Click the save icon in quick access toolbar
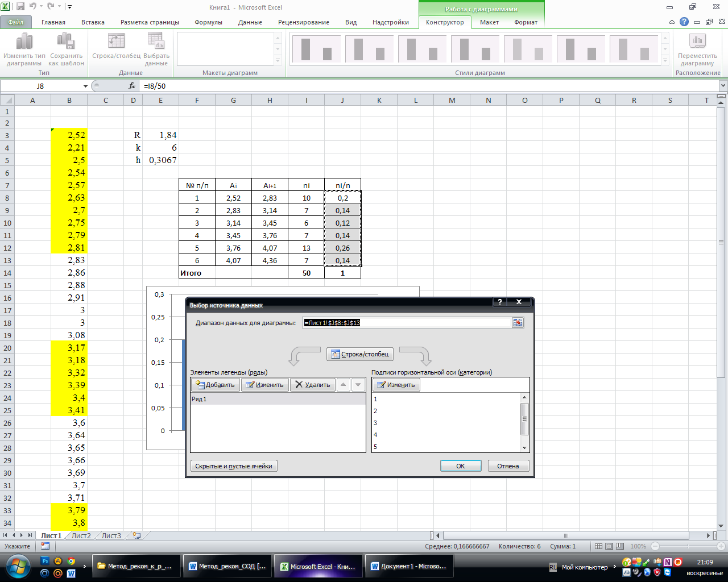This screenshot has height=582, width=728. 20,7
